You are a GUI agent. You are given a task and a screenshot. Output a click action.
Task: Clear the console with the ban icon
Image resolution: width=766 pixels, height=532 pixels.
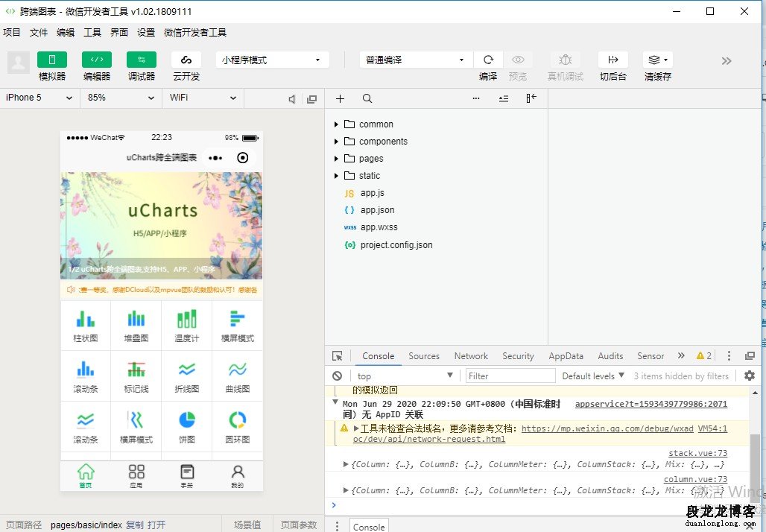[x=337, y=376]
